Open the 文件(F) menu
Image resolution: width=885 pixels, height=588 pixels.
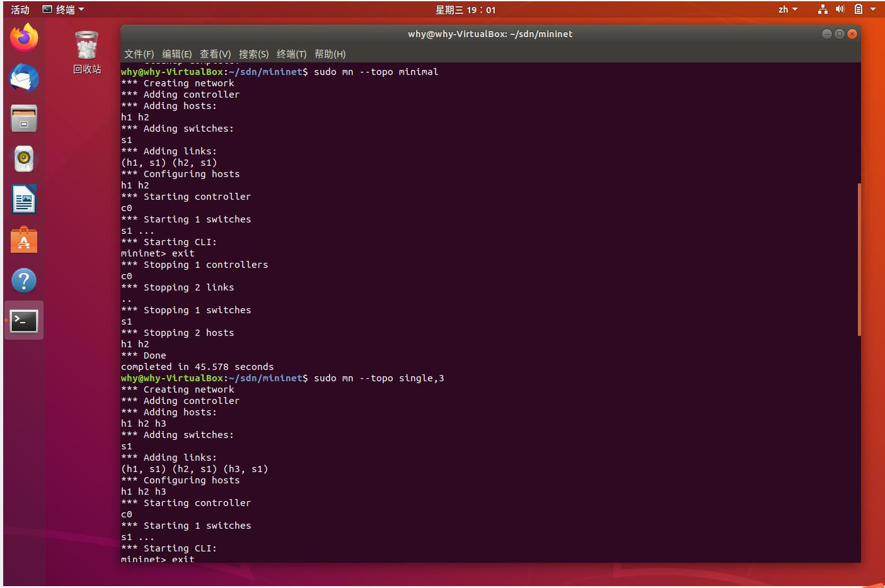(x=139, y=54)
